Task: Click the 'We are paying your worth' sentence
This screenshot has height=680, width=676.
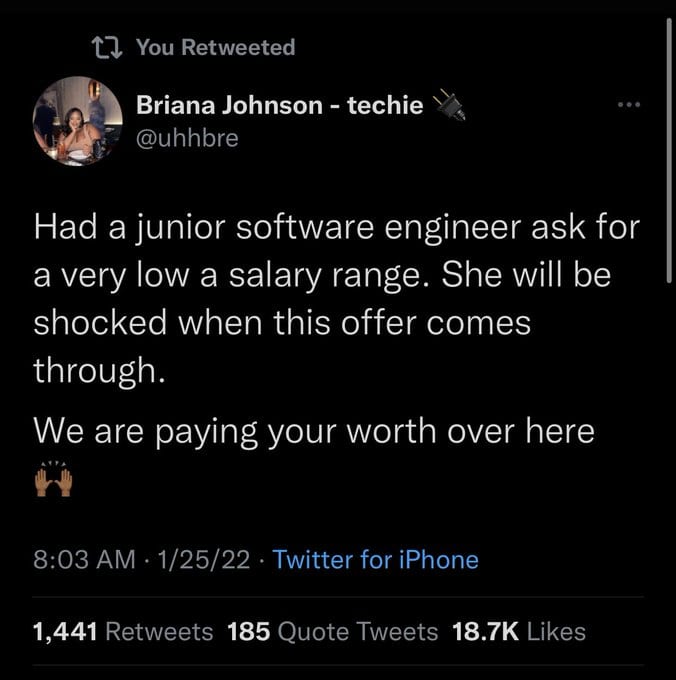Action: (314, 432)
